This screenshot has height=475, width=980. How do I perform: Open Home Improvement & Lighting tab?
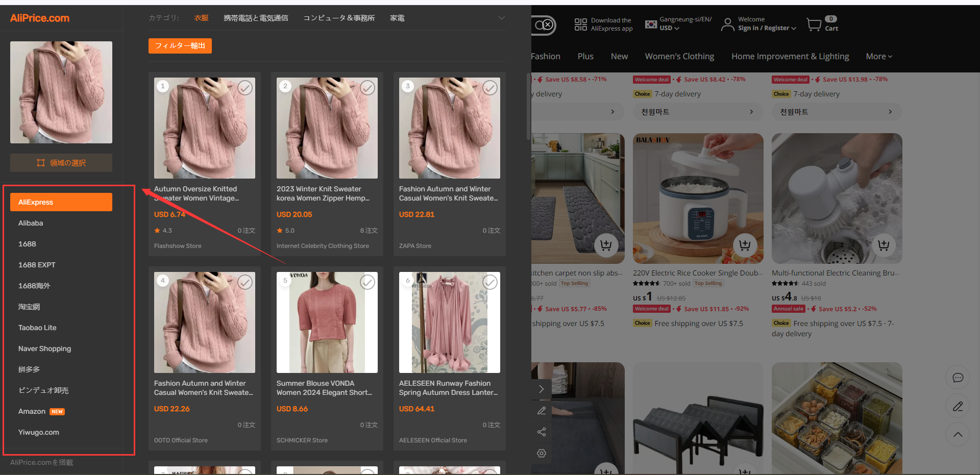tap(790, 56)
